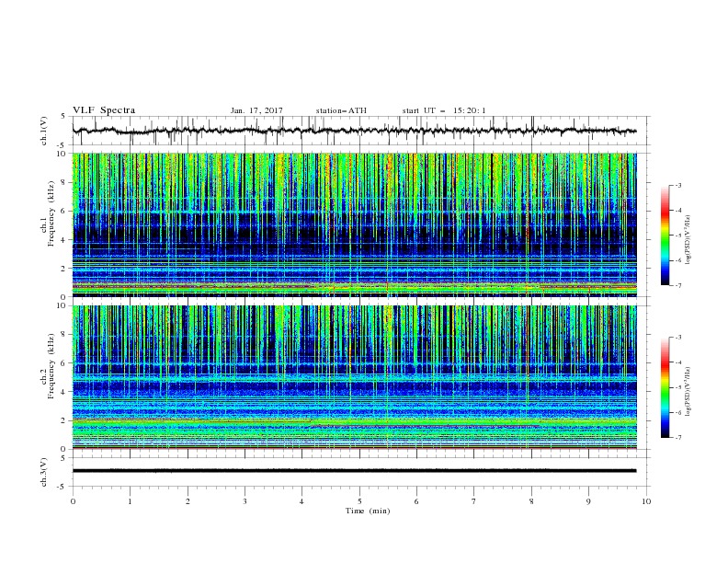Screen dimensions: 728x563
Task: Click the 'start UT = 15:20:1' text
Action: [x=444, y=110]
